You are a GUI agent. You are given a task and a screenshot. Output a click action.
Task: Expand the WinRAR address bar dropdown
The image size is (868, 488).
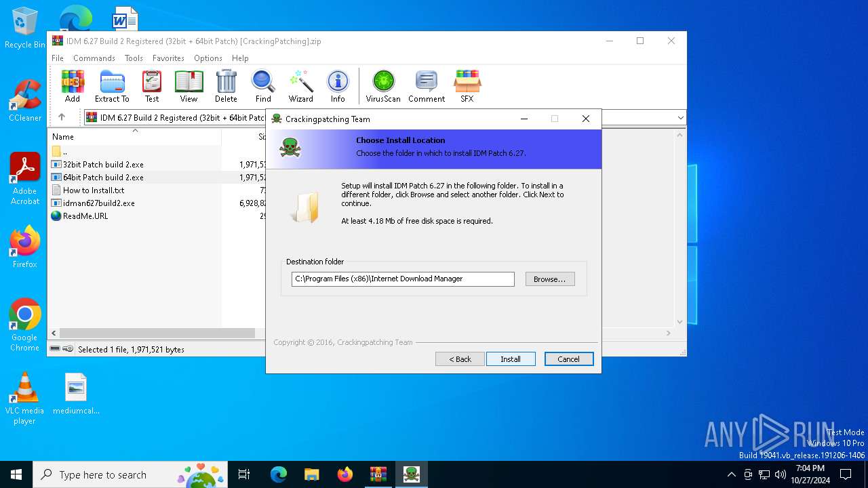click(680, 118)
